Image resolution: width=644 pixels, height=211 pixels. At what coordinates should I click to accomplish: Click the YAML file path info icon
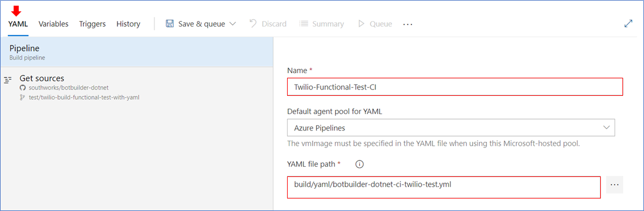[x=359, y=164]
